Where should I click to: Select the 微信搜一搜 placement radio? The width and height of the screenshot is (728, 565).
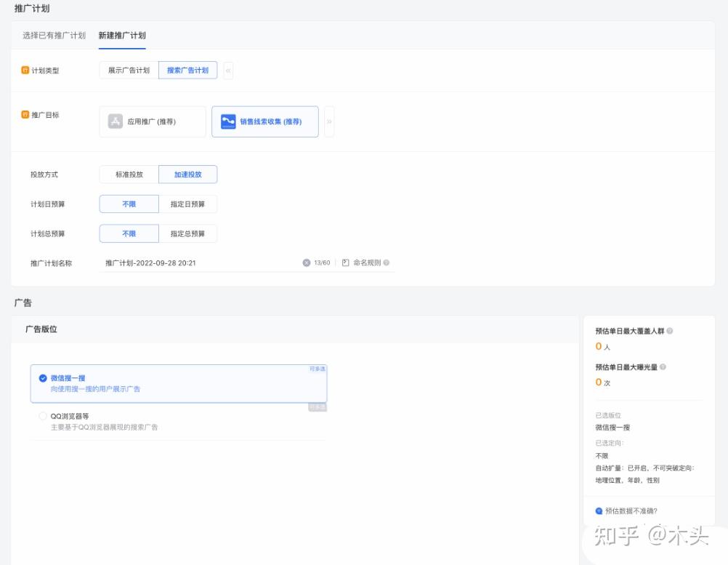pos(43,378)
